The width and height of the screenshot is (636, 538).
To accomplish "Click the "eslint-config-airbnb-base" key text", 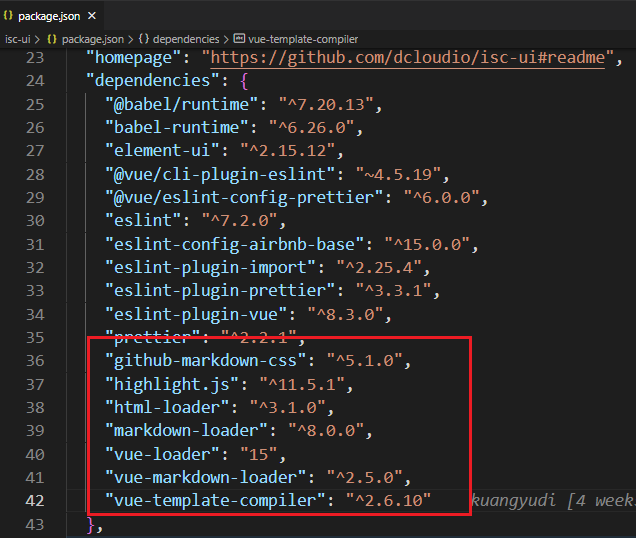I will [x=233, y=244].
